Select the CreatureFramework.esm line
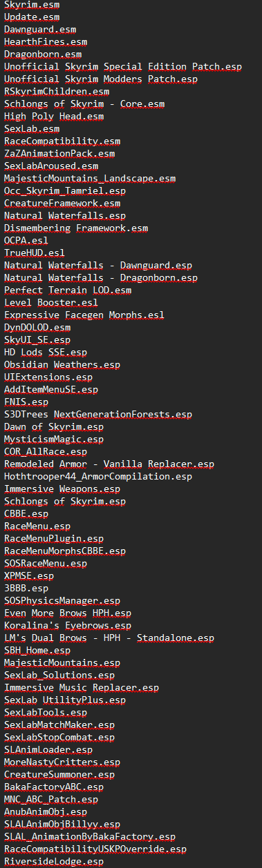The image size is (262, 868). 62,203
